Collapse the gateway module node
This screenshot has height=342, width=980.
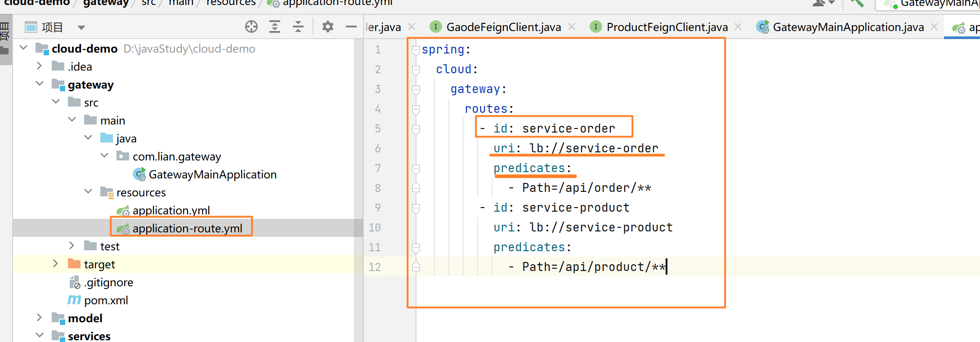[x=40, y=84]
